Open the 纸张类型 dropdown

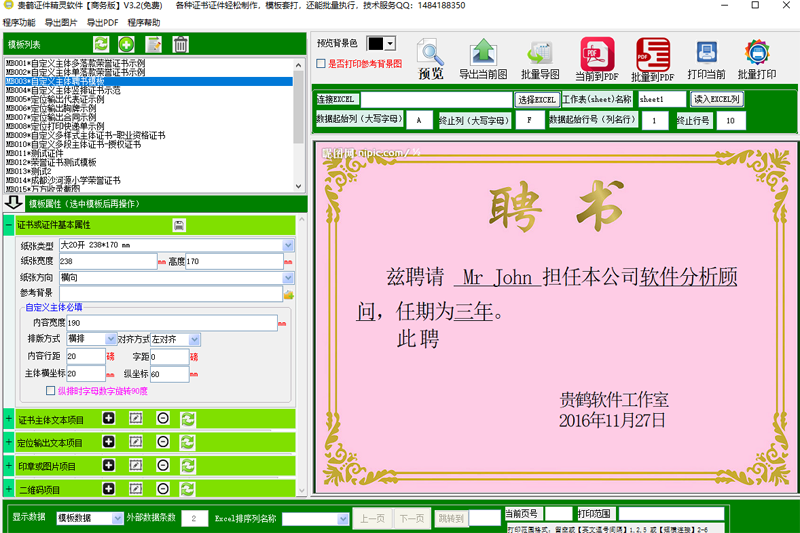tap(288, 245)
